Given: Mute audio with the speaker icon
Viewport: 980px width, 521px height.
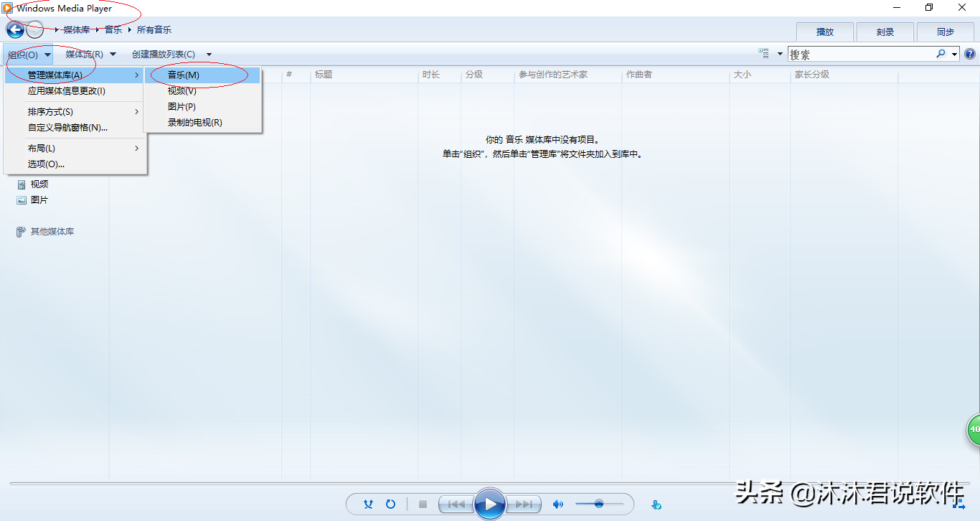Looking at the screenshot, I should 557,504.
